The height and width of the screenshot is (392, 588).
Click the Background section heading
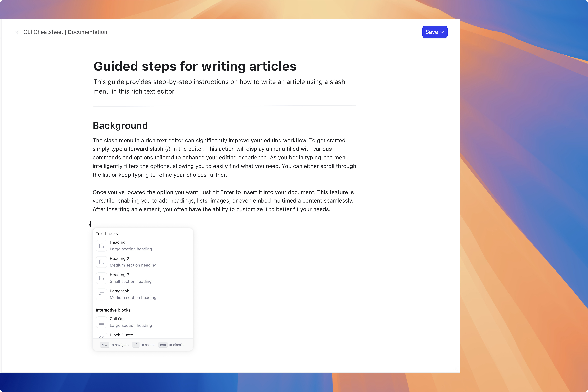120,126
